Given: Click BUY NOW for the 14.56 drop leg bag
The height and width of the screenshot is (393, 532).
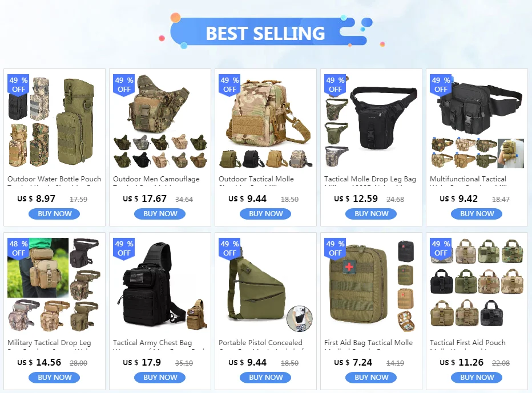Looking at the screenshot, I should [54, 378].
